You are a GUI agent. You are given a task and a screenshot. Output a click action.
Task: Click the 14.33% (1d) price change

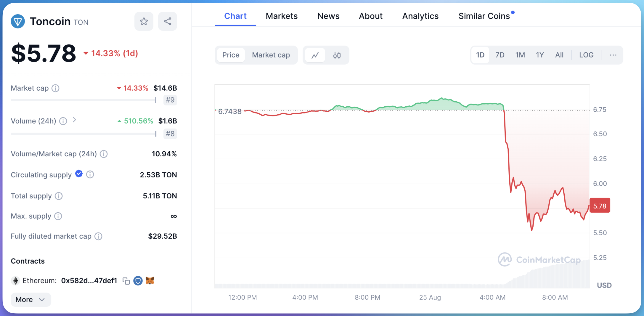click(111, 53)
